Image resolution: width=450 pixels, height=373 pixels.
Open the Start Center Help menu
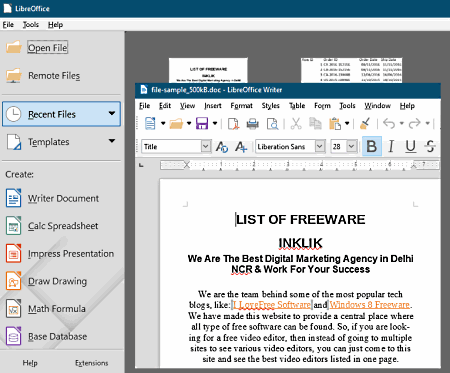click(x=55, y=25)
